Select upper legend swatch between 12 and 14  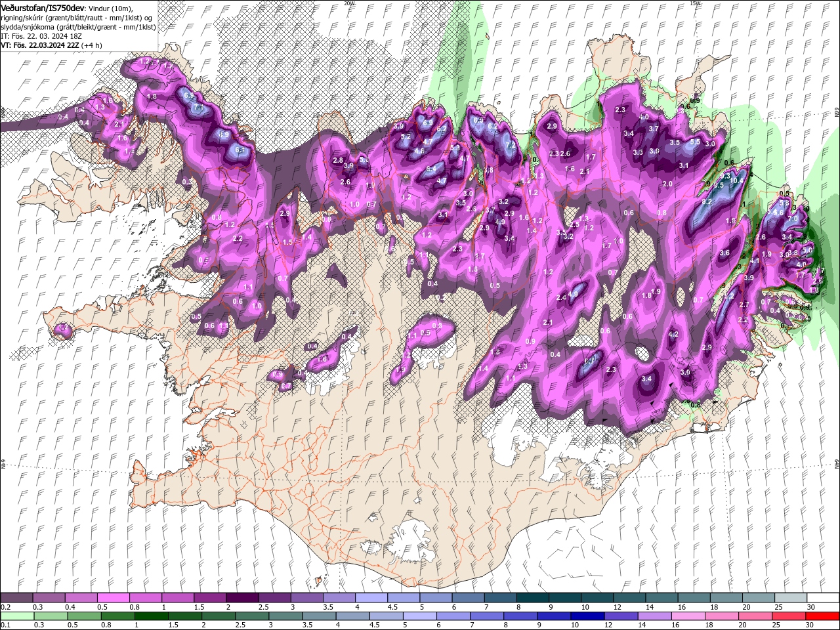coord(629,598)
